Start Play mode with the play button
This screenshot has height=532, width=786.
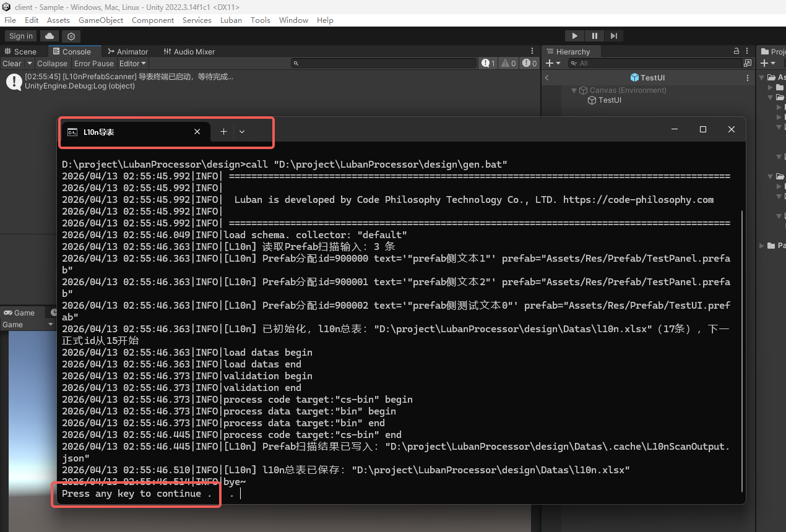click(x=574, y=36)
